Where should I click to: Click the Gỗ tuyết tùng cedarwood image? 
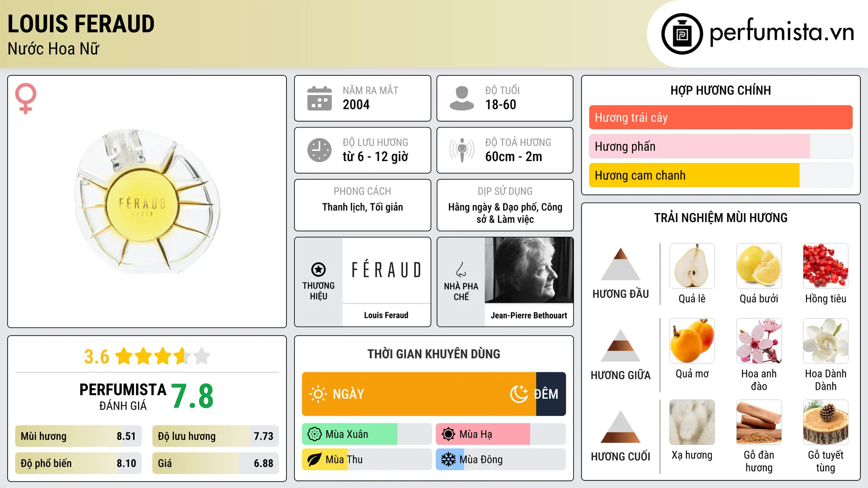tap(826, 422)
